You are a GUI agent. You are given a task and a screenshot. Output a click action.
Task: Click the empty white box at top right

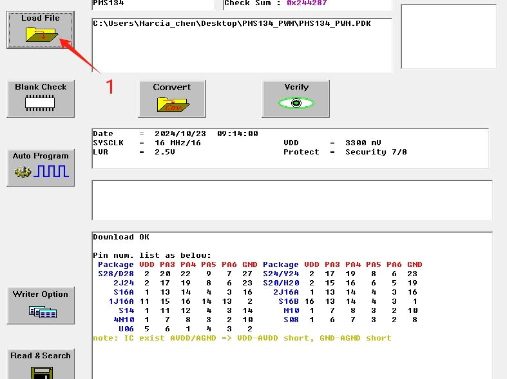coord(449,36)
